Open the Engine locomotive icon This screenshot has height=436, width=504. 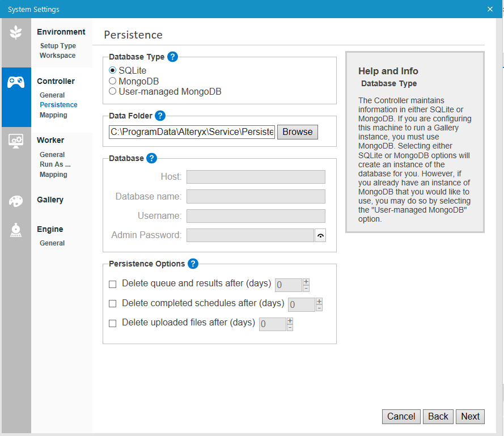tap(16, 230)
